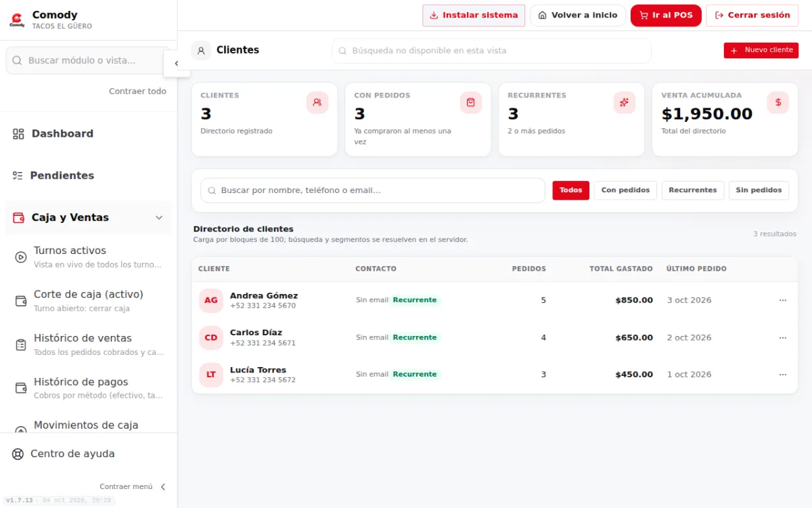Click the Dashboard grid icon
This screenshot has width=812, height=508.
(18, 134)
